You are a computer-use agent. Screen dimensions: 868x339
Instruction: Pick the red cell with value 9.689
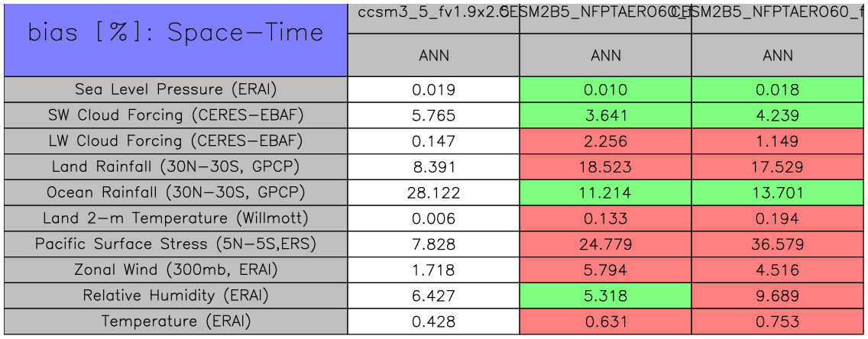pyautogui.click(x=778, y=295)
